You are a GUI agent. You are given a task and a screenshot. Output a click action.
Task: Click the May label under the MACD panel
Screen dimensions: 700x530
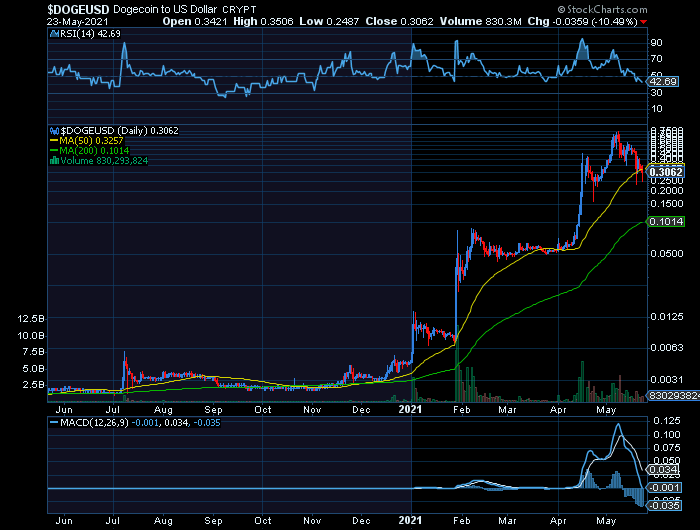pos(606,521)
